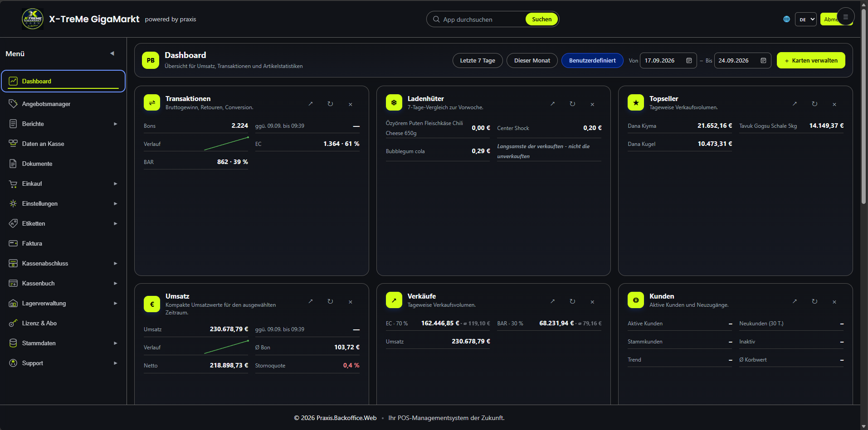
Task: Open the Bis date calendar picker
Action: 763,60
